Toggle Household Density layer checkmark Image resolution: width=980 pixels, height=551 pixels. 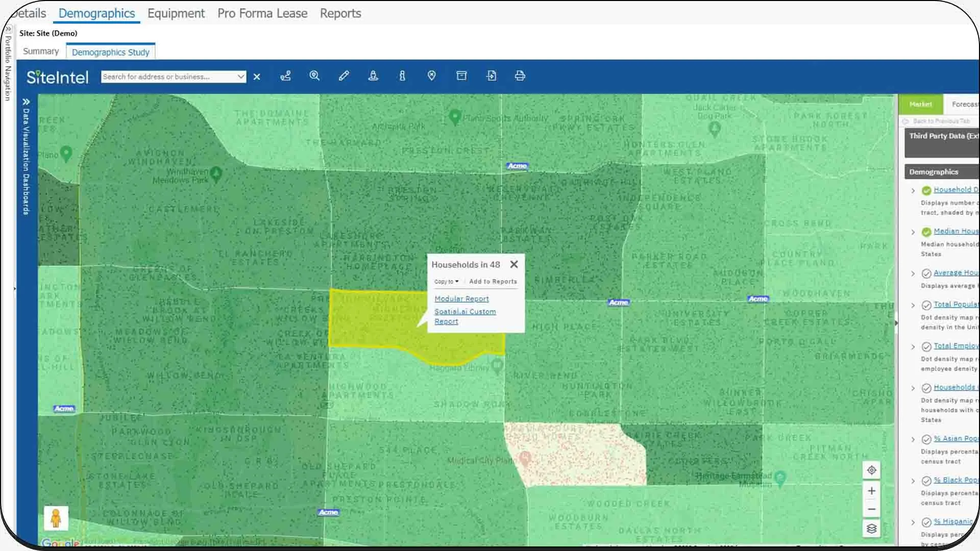[926, 190]
